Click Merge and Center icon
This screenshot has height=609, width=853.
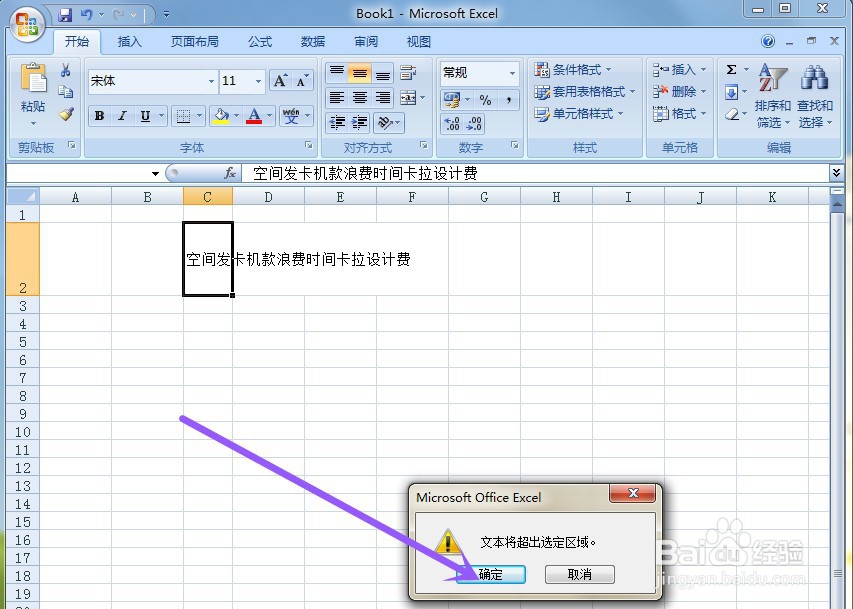coord(408,97)
